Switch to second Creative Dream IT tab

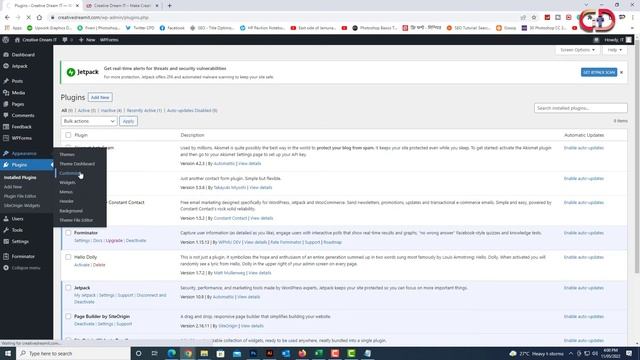click(x=122, y=6)
